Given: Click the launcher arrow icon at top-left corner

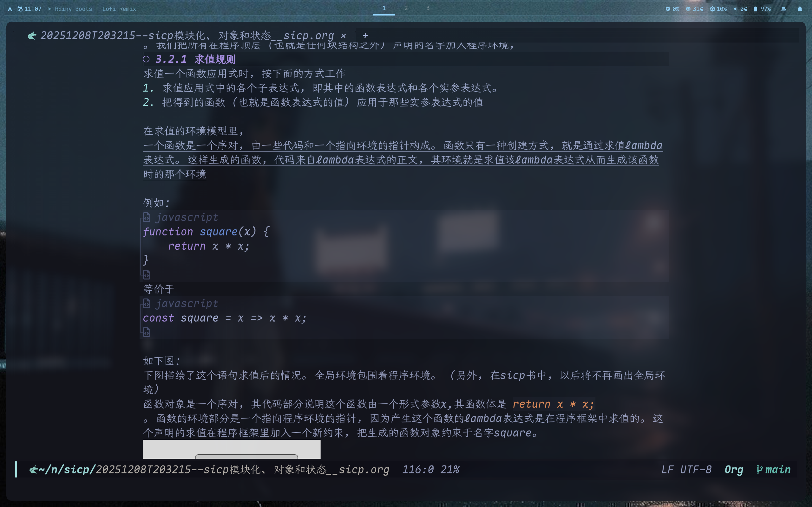Looking at the screenshot, I should (10, 9).
